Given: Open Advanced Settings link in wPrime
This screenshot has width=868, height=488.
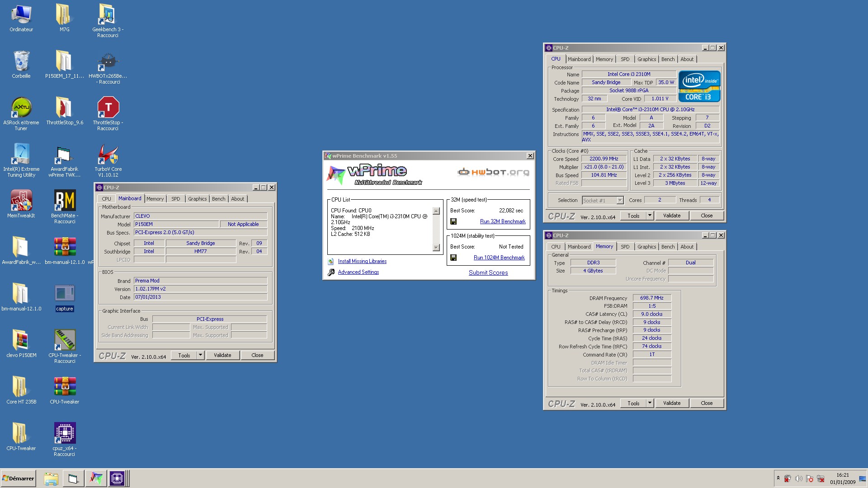Looking at the screenshot, I should (359, 272).
